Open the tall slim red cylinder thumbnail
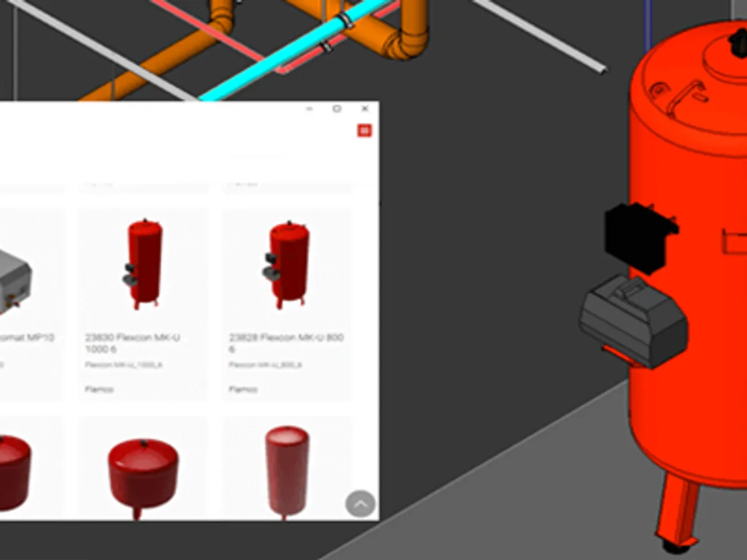 coord(287,470)
